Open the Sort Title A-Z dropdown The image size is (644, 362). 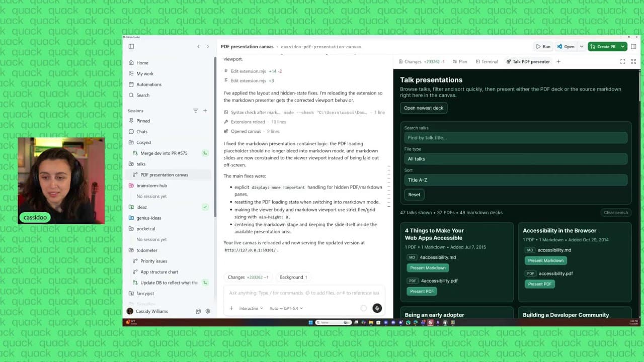click(516, 180)
